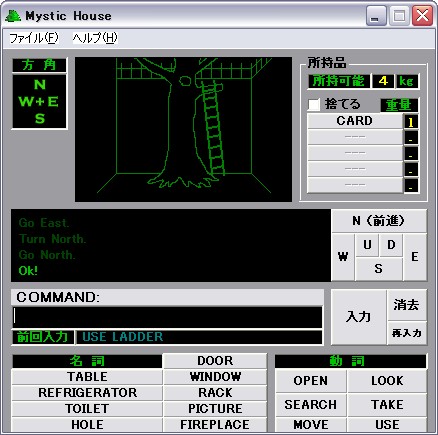Click the "Ok!" message line
This screenshot has width=438, height=435.
[28, 271]
